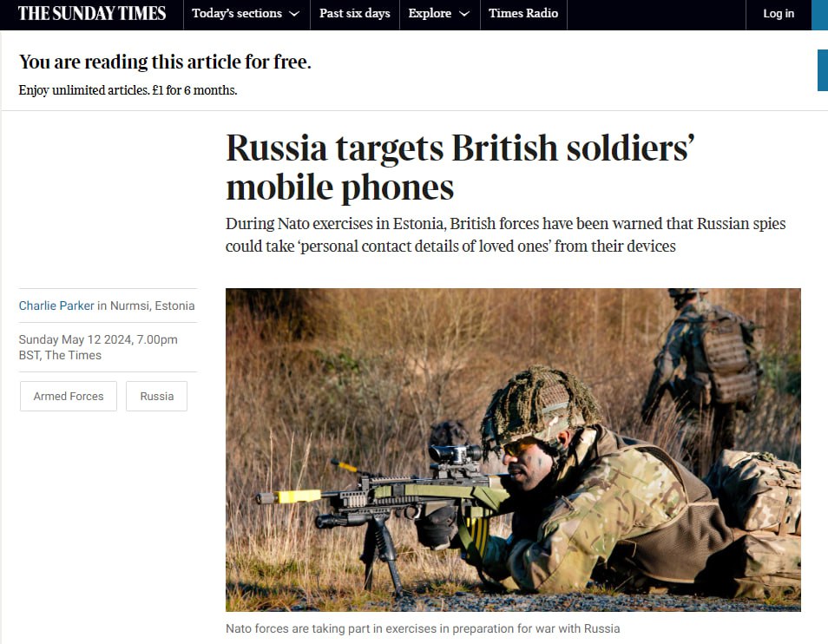
Task: Click the article publish date text
Action: click(x=98, y=347)
